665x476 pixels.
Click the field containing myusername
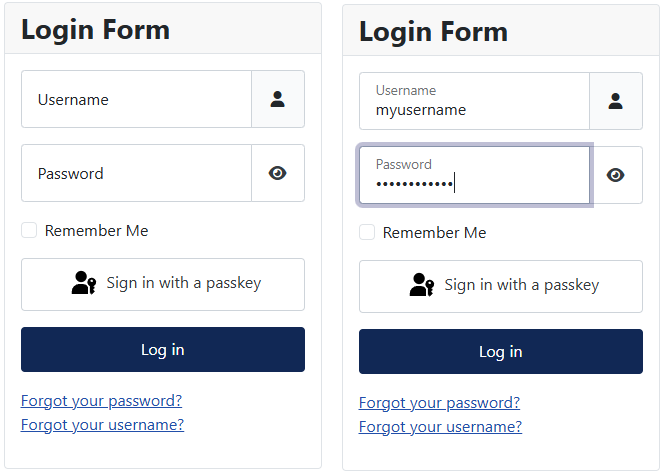point(474,101)
